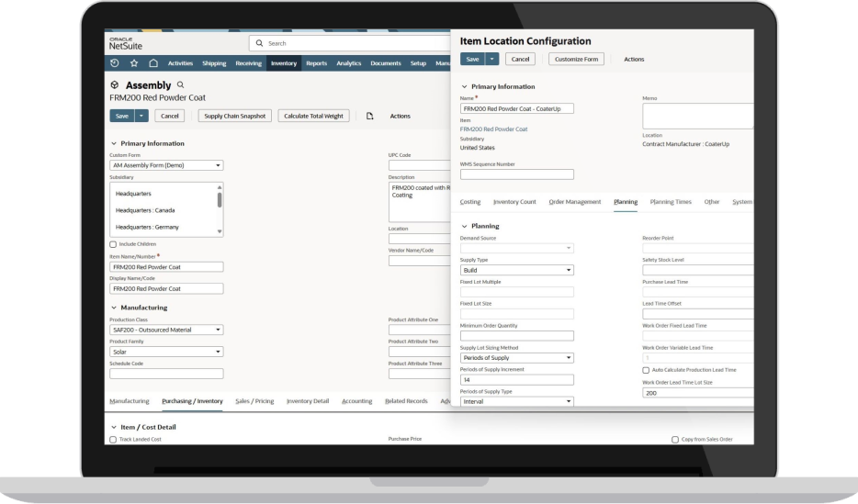Click the Supply Chain Snapshot button

pos(235,116)
